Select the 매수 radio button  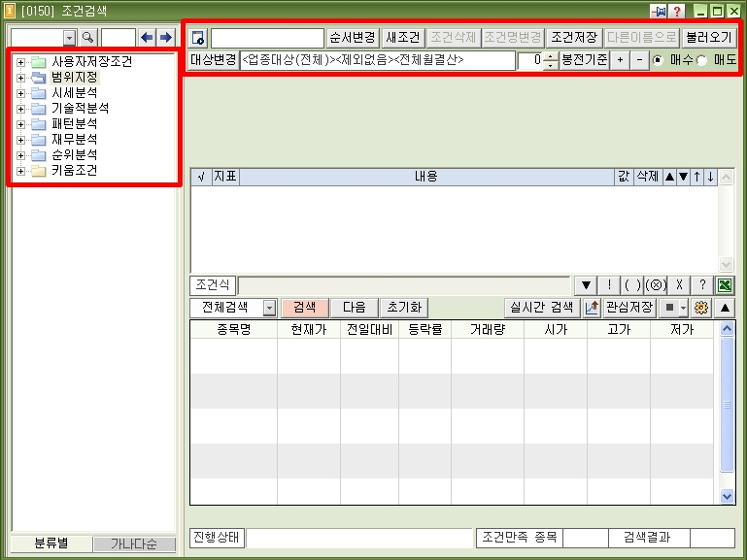click(x=659, y=60)
